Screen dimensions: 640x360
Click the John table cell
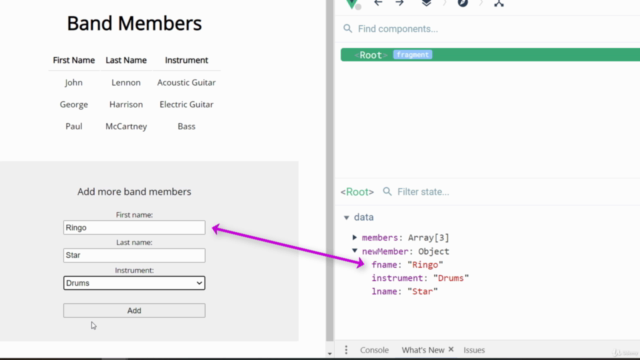[x=74, y=82]
